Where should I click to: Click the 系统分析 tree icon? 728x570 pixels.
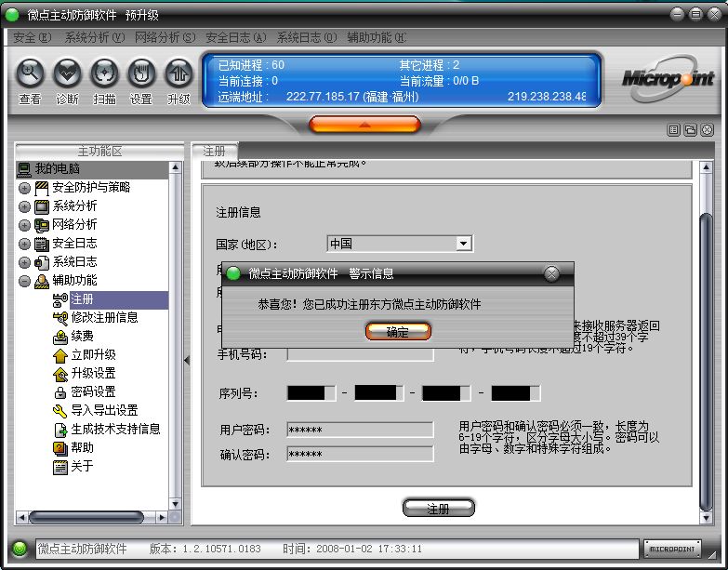42,206
